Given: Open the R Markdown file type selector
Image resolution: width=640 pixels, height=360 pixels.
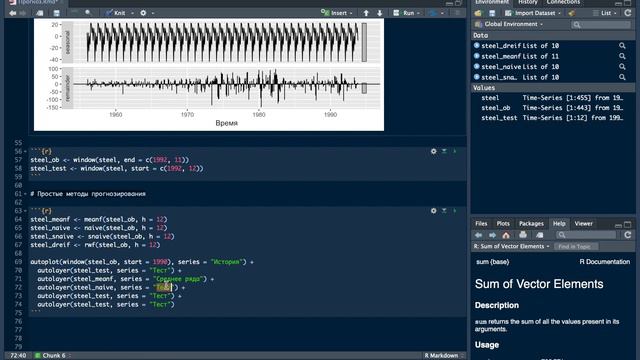Looking at the screenshot, I should pyautogui.click(x=444, y=356).
